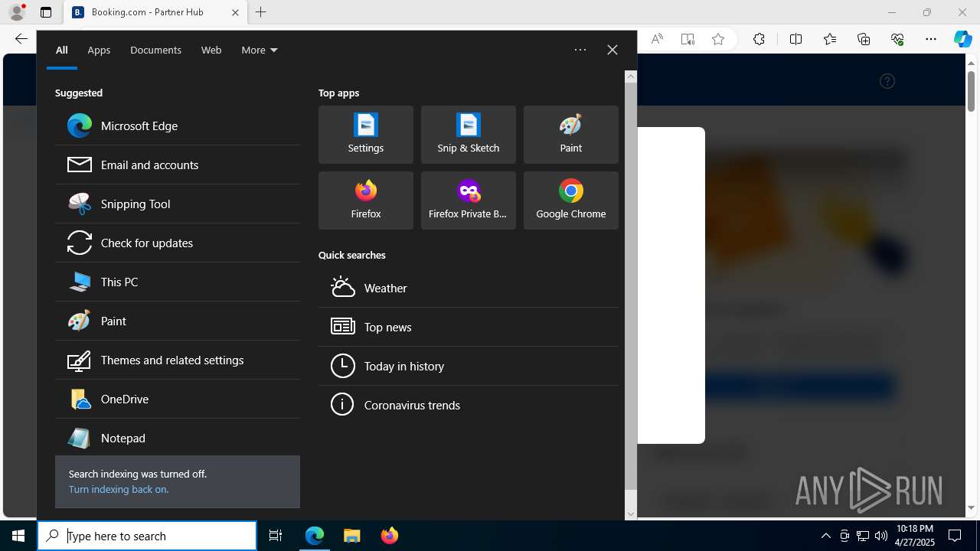Open Edge Collections
The image size is (980, 551).
[x=864, y=39]
